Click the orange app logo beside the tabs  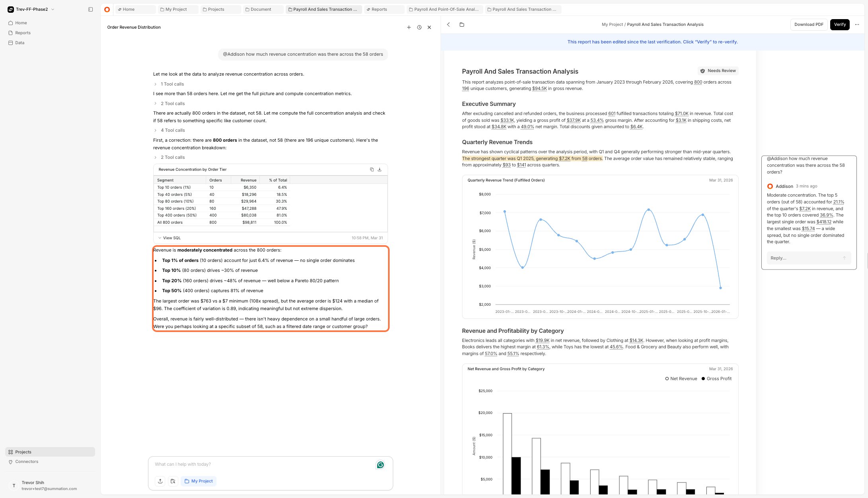pos(107,9)
